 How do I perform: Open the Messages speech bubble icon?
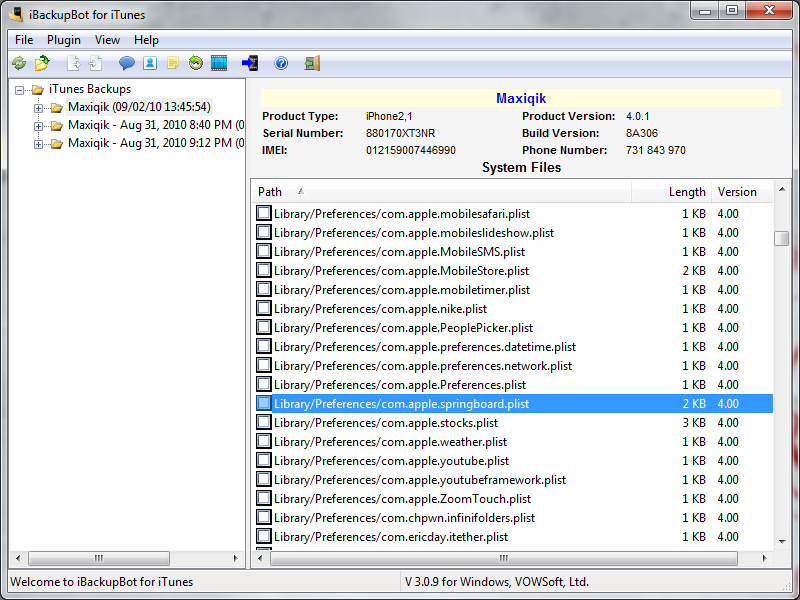click(127, 63)
